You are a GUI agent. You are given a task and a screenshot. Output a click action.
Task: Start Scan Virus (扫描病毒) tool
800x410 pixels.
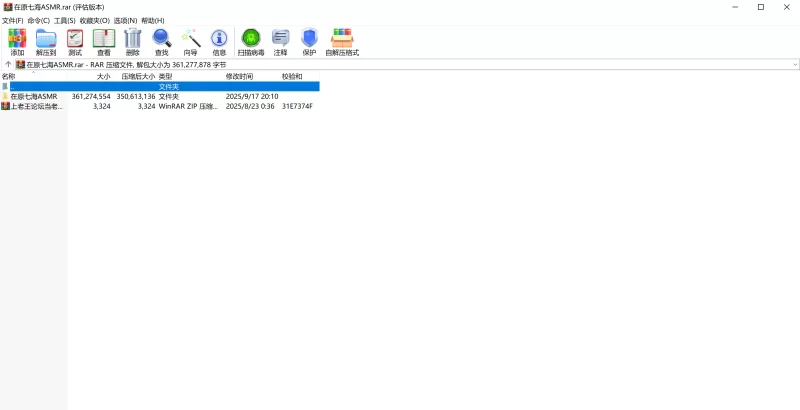click(251, 42)
